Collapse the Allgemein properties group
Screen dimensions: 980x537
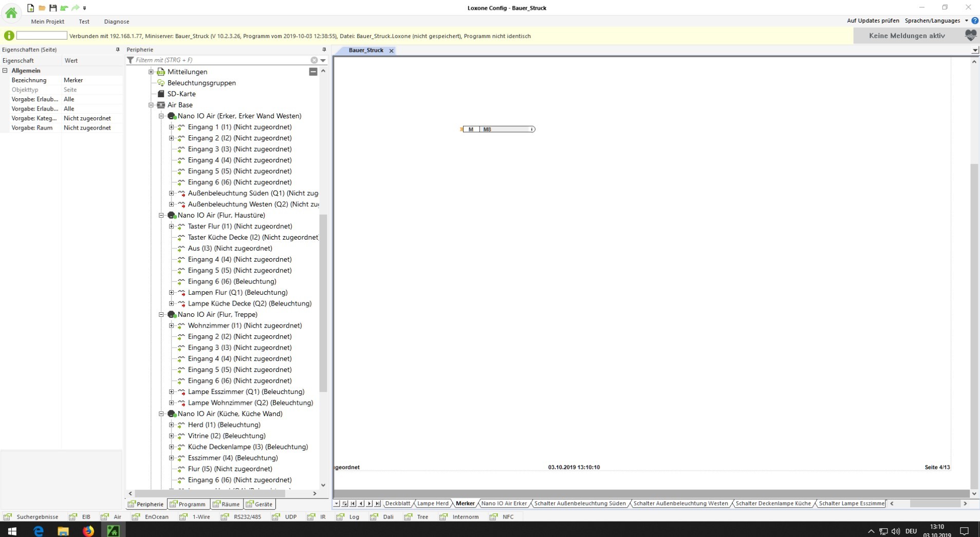pos(5,70)
